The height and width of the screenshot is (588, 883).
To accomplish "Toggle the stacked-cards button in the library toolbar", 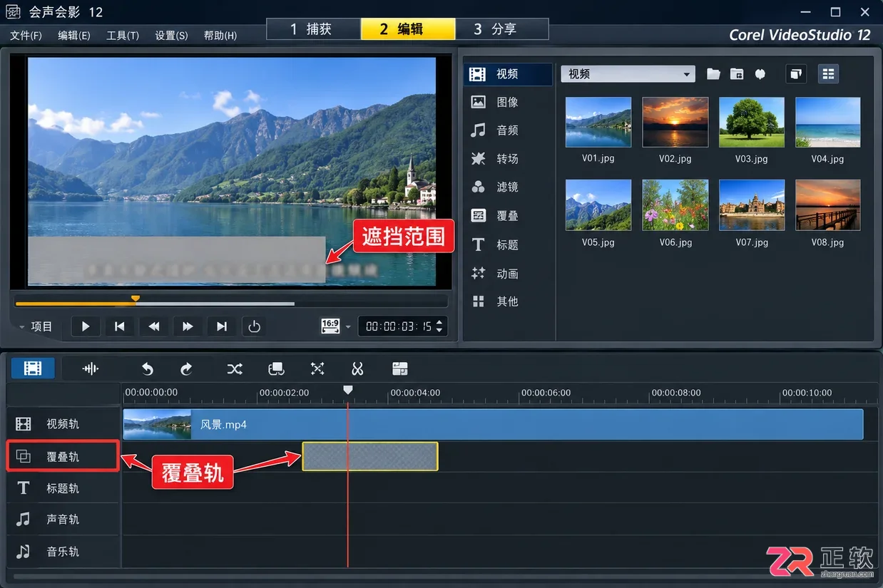I will coord(796,73).
